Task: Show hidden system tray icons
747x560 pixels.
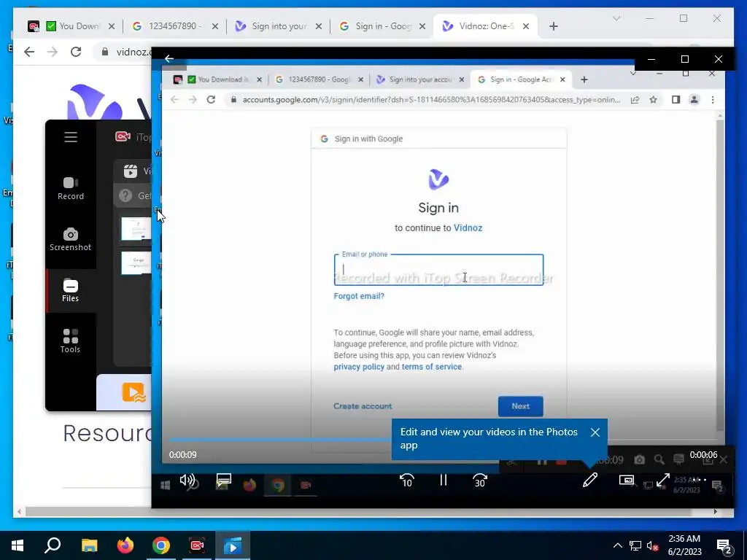Action: [x=617, y=545]
